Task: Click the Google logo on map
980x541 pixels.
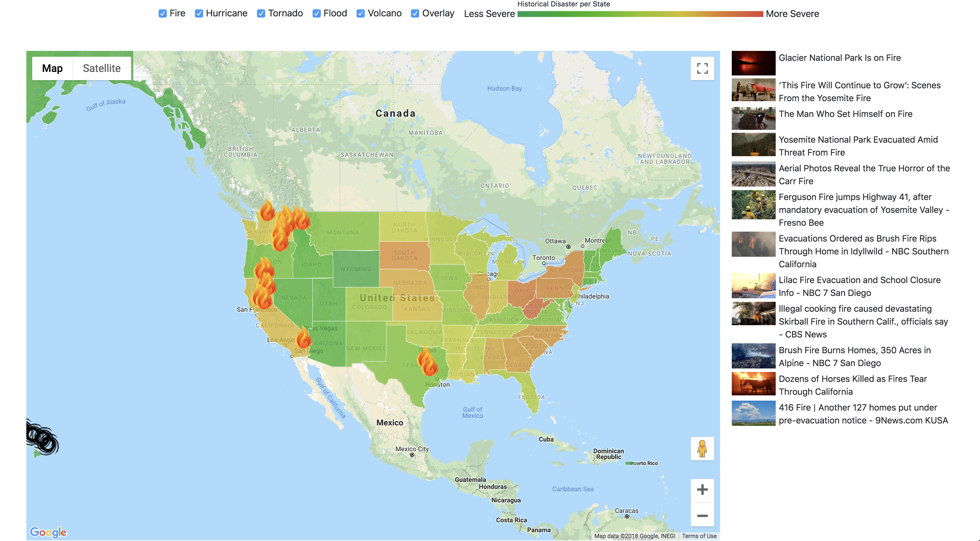Action: click(48, 532)
